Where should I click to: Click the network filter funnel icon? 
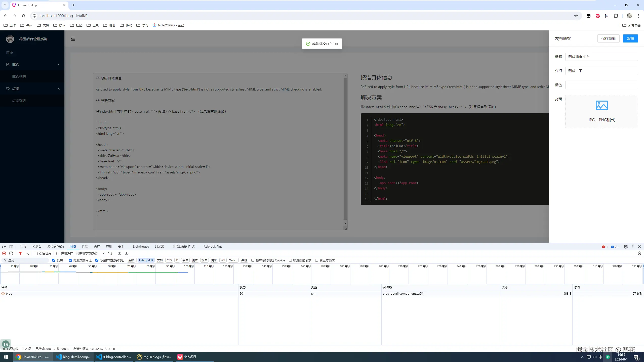(x=20, y=253)
